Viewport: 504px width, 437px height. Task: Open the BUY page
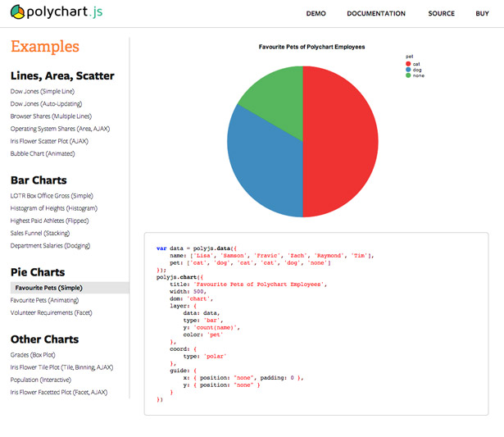(x=482, y=13)
